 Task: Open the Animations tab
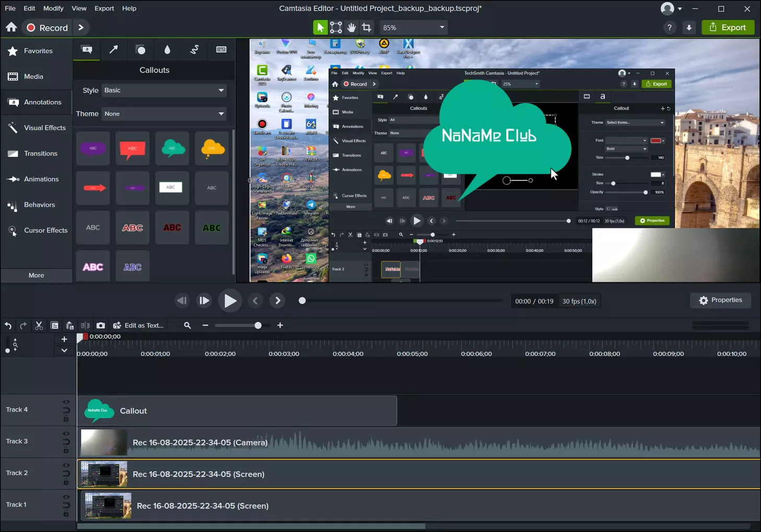click(37, 179)
